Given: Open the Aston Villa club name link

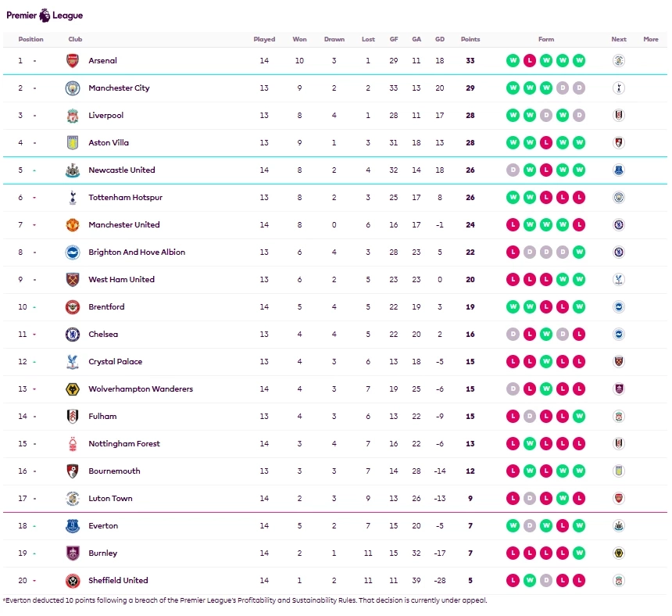Looking at the screenshot, I should (x=109, y=143).
